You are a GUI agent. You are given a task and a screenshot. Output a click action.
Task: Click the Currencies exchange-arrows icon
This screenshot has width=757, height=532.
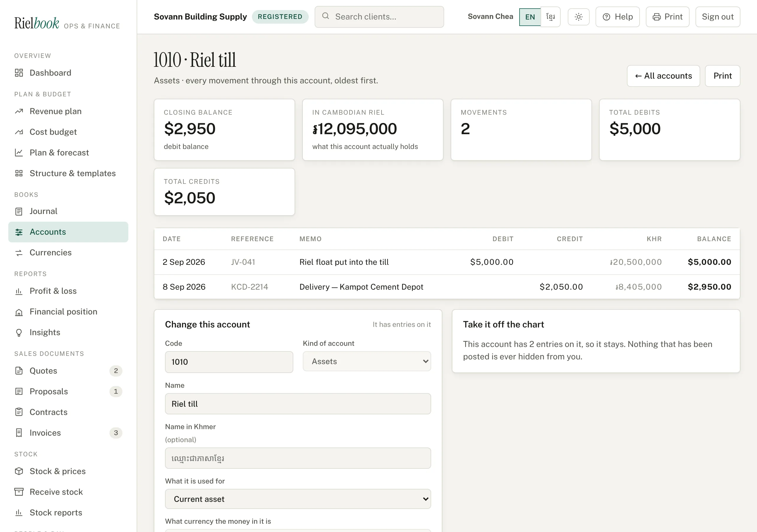click(x=19, y=253)
